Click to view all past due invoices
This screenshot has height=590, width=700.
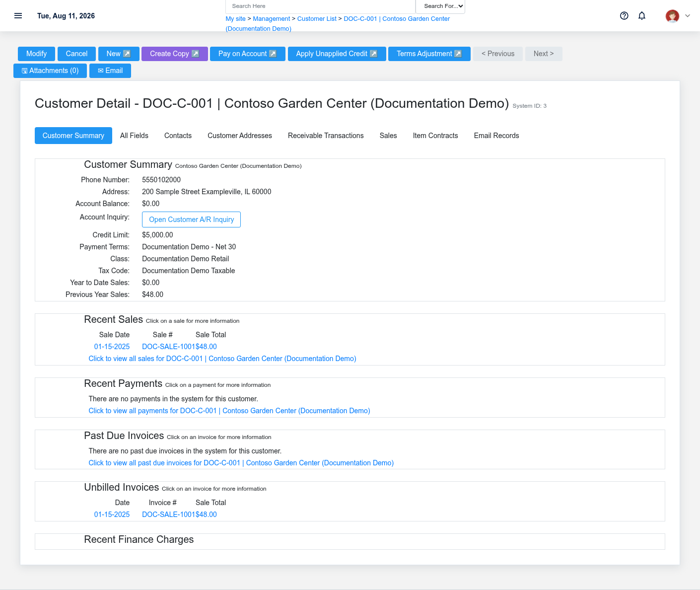[241, 463]
